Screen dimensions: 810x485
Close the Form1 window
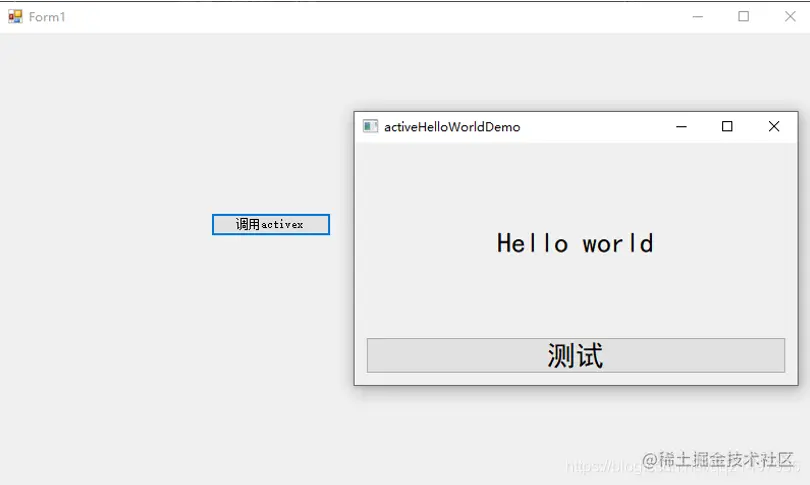point(790,17)
